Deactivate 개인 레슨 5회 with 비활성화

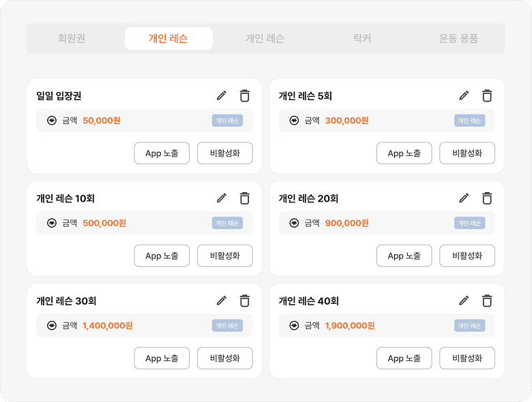467,153
